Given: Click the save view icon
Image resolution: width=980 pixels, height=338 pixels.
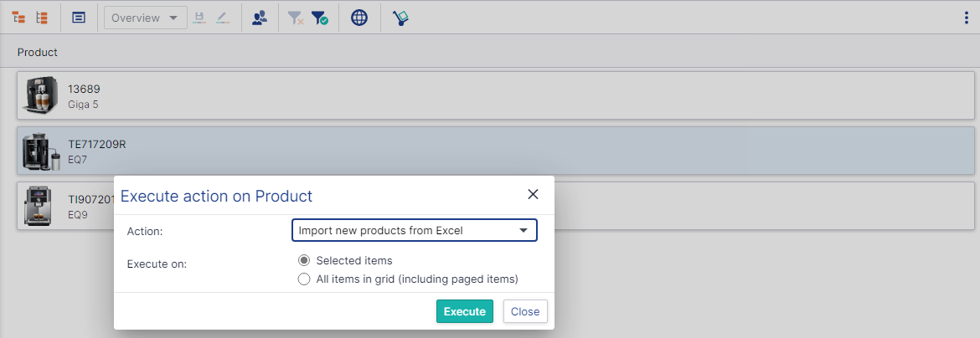Looking at the screenshot, I should (x=199, y=18).
